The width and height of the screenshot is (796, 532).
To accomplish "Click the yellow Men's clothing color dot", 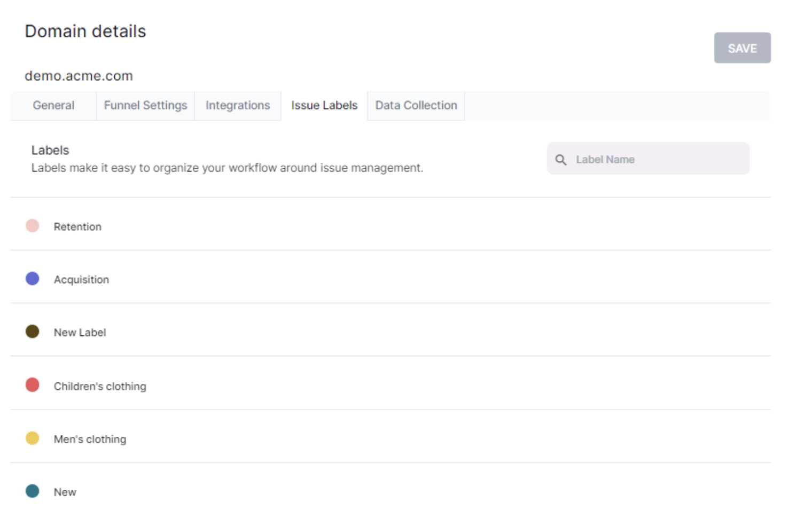I will click(33, 439).
